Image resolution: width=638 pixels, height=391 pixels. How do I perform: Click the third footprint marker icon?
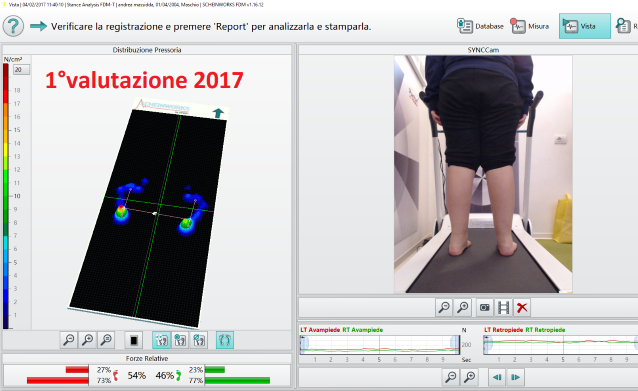click(x=199, y=340)
